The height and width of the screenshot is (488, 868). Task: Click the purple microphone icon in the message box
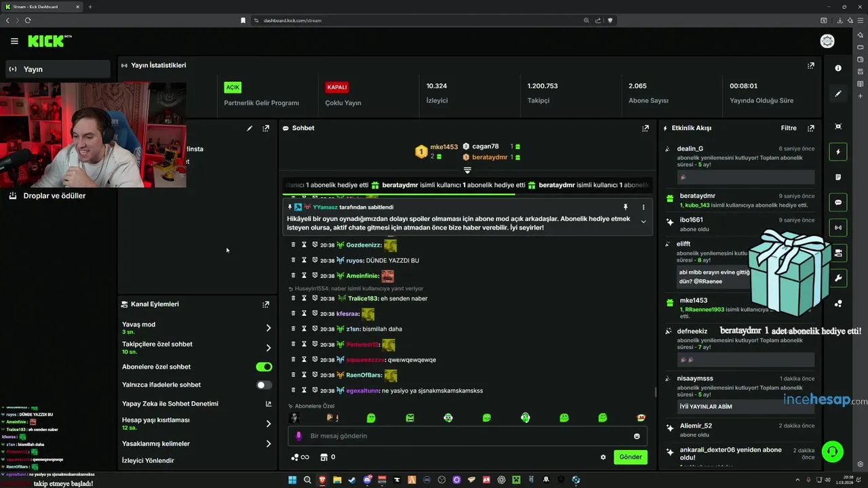[299, 436]
